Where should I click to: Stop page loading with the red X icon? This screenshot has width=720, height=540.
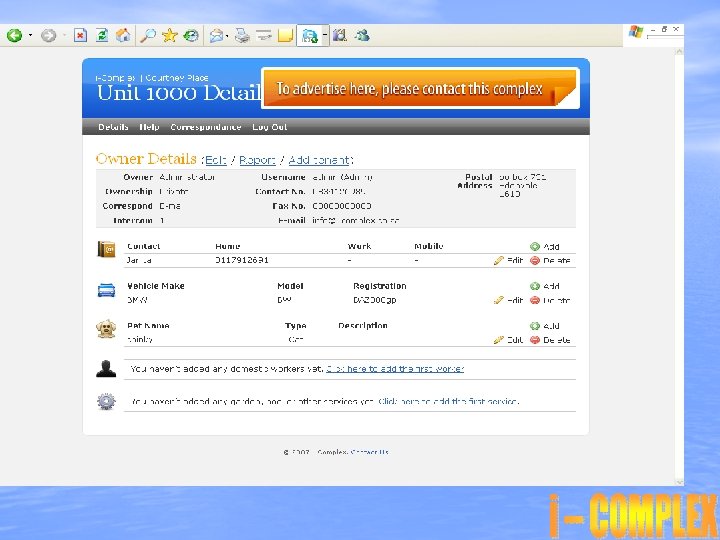[x=80, y=35]
